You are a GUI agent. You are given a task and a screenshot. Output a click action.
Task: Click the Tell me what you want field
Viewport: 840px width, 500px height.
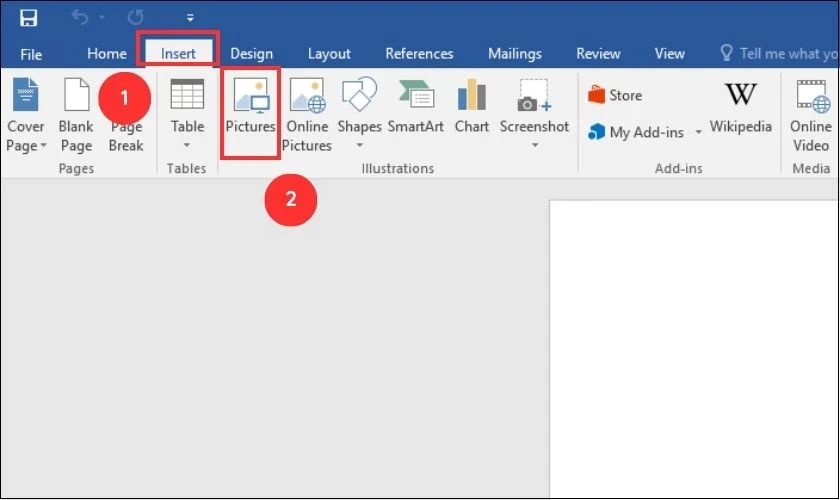click(778, 54)
